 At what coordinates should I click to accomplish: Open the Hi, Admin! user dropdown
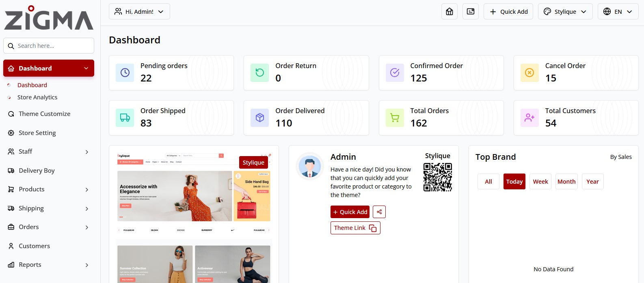click(139, 12)
